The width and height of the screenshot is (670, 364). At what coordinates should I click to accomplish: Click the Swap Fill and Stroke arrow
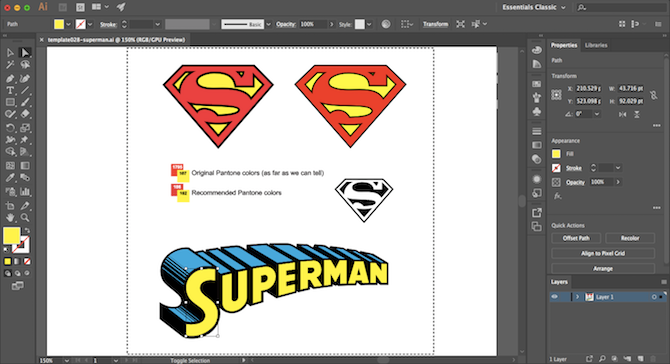(x=27, y=231)
